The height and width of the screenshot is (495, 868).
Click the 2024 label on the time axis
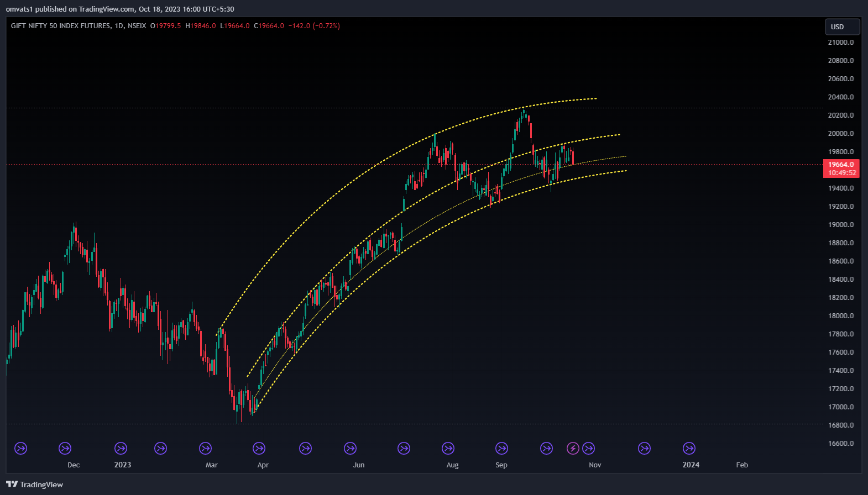pos(691,465)
